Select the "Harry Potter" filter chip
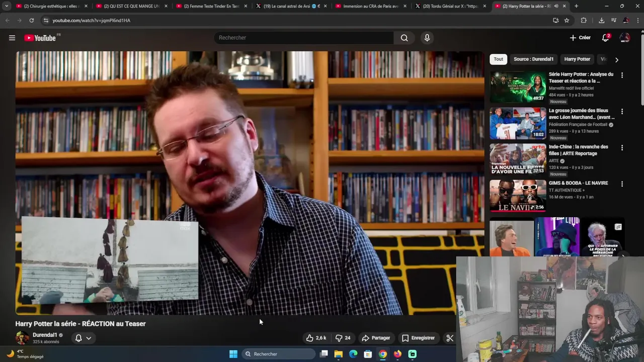The height and width of the screenshot is (362, 644). [577, 59]
